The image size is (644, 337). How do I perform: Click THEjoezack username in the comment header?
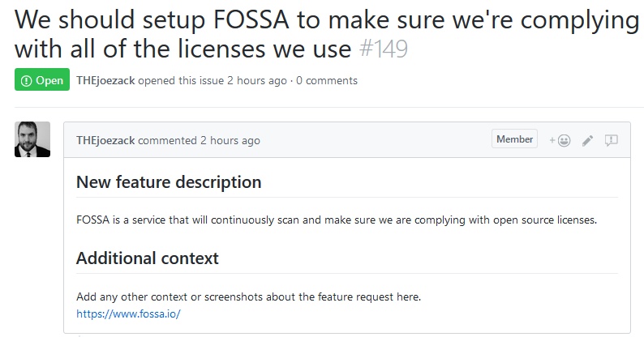[105, 140]
